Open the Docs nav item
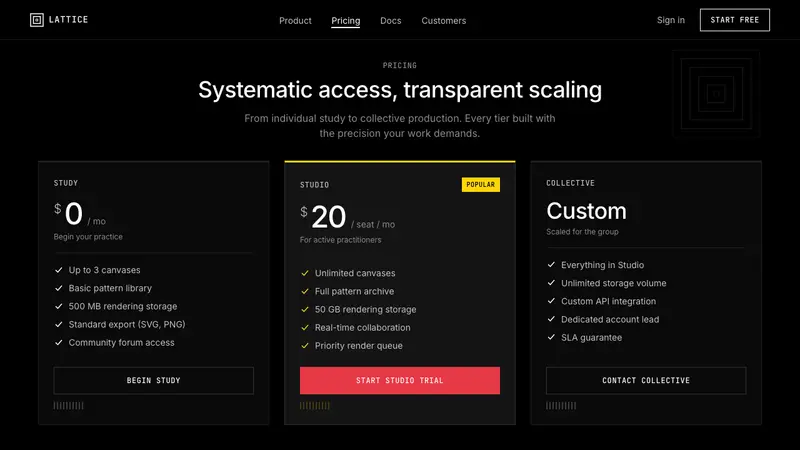Screen dimensions: 800x450 click(390, 21)
